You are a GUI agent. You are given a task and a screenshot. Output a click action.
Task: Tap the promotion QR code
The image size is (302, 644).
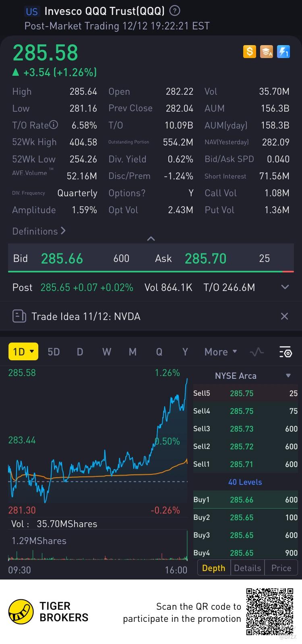pos(269,612)
